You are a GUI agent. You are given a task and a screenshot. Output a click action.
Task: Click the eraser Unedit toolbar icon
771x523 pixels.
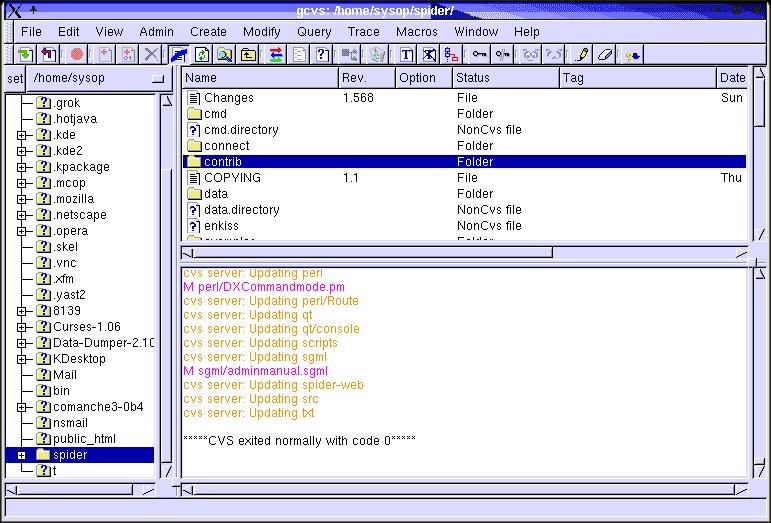(604, 54)
